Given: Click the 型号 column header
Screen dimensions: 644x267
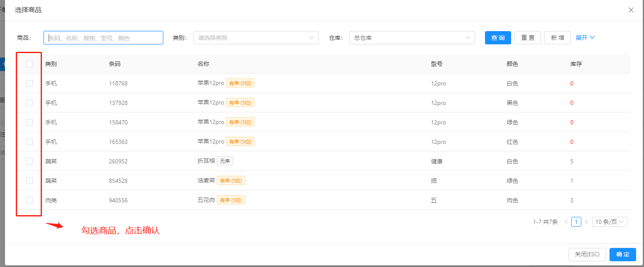Looking at the screenshot, I should (437, 64).
